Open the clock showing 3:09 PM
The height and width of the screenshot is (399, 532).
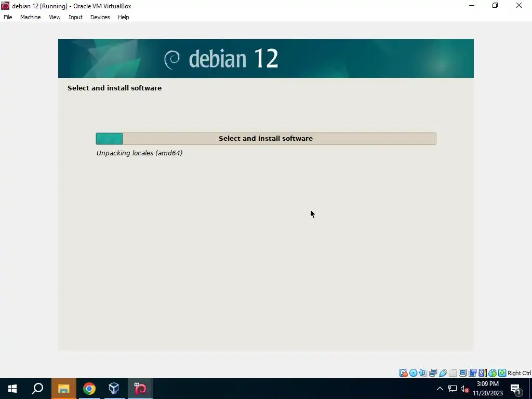pyautogui.click(x=487, y=389)
